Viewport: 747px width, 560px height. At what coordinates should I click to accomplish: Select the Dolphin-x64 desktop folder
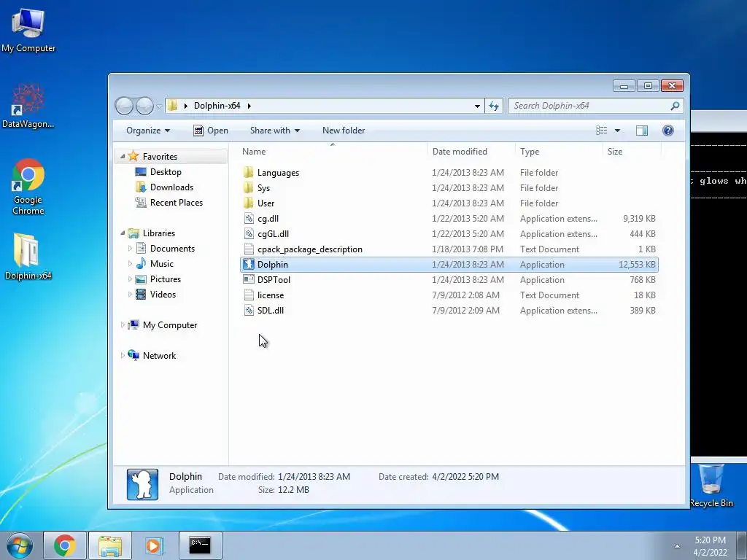coord(28,256)
